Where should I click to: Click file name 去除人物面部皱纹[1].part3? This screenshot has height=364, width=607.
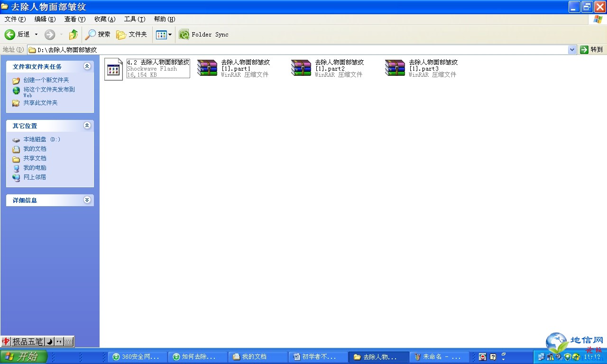[x=433, y=65]
